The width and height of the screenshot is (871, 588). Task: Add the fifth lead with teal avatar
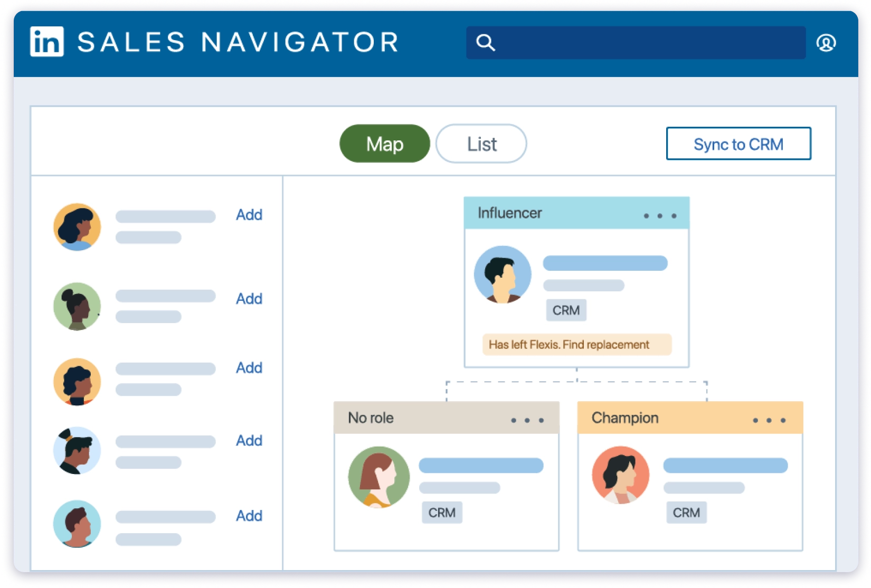click(x=249, y=516)
